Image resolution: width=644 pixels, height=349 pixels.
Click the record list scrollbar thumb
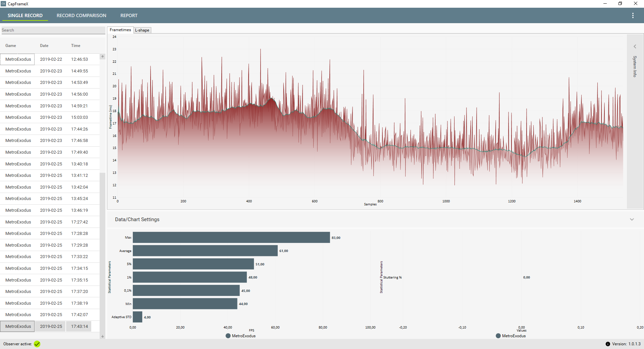click(x=103, y=253)
